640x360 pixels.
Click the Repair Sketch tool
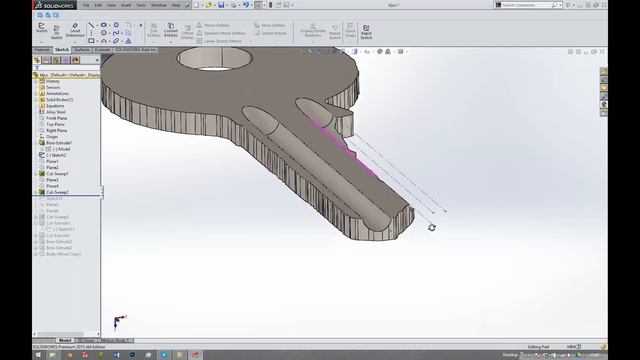click(335, 32)
